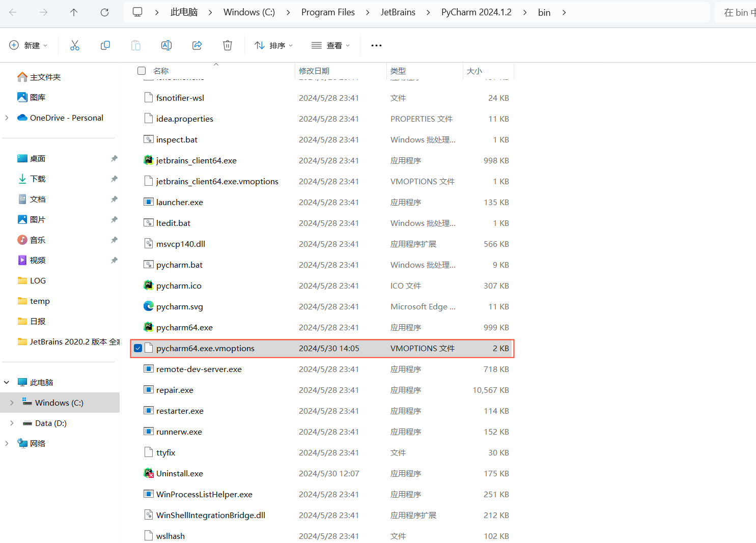This screenshot has width=756, height=543.
Task: Open the View (查看) dropdown
Action: click(x=331, y=45)
